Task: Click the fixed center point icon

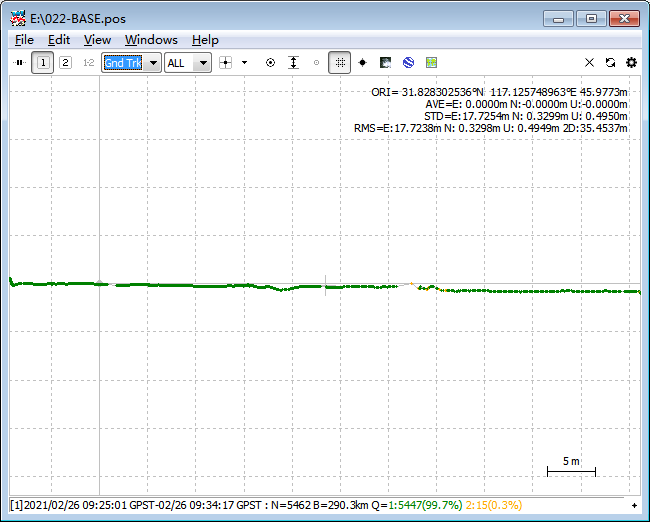Action: 362,63
